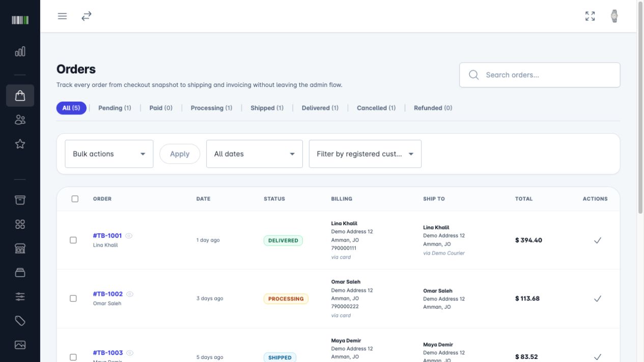
Task: Open the barcode logo home icon
Action: [x=20, y=20]
